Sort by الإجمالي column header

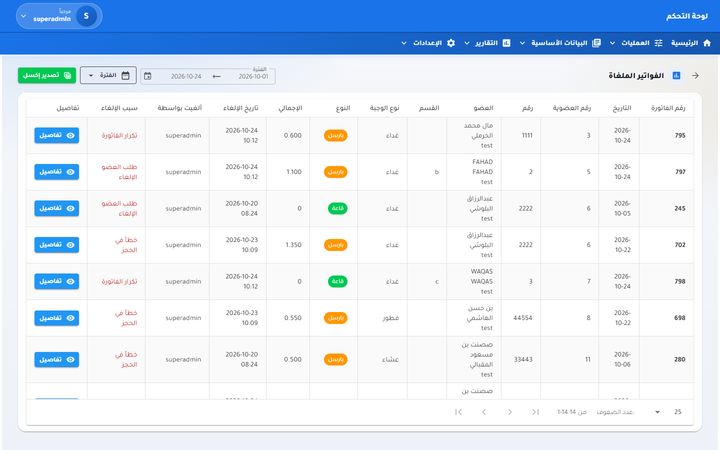(x=290, y=108)
